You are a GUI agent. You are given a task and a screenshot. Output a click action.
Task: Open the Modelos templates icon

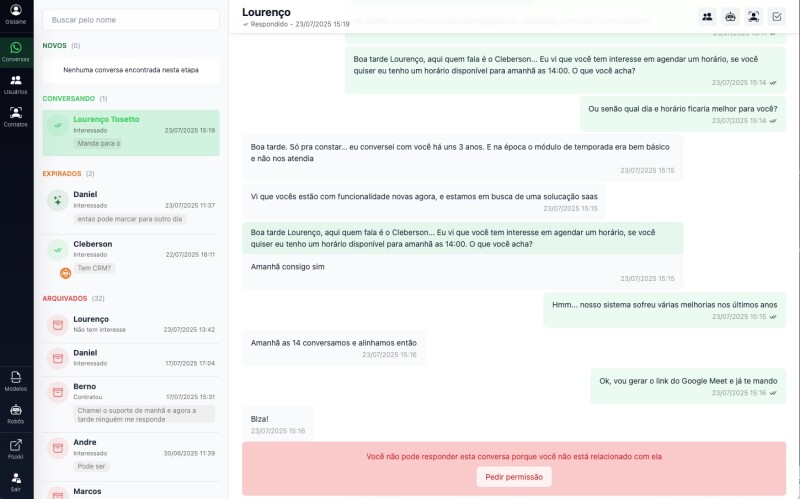16,381
